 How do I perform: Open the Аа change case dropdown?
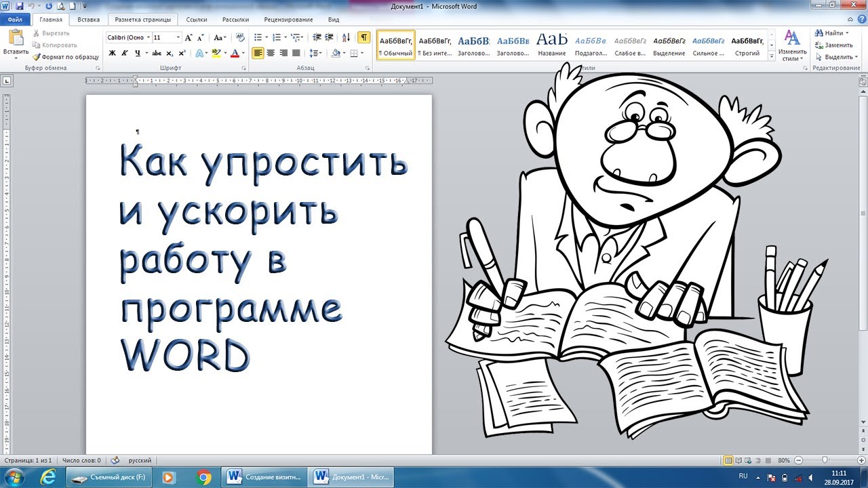220,38
